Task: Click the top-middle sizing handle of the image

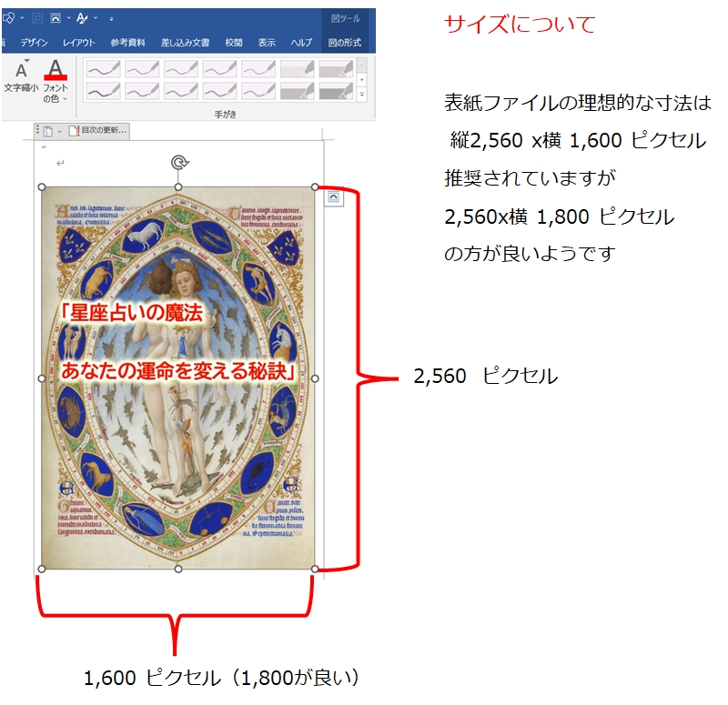Action: pyautogui.click(x=178, y=187)
